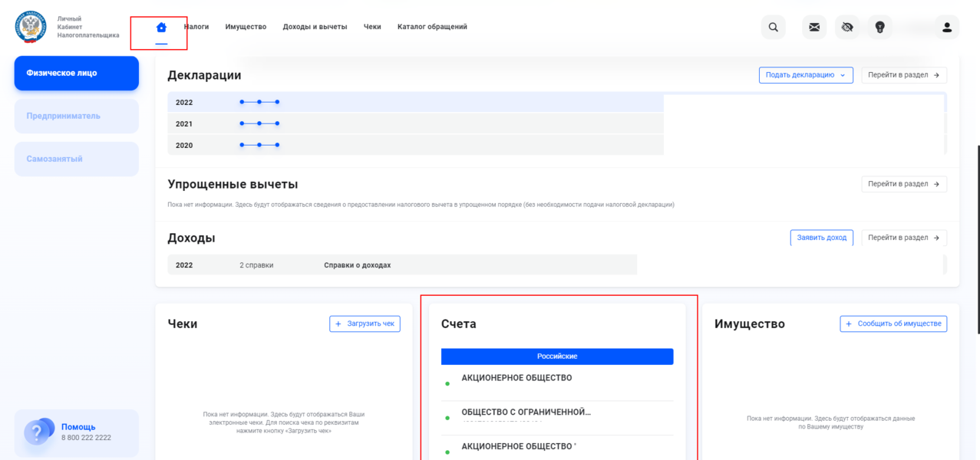Click the FNS logo emblem
The width and height of the screenshot is (980, 460).
click(31, 27)
